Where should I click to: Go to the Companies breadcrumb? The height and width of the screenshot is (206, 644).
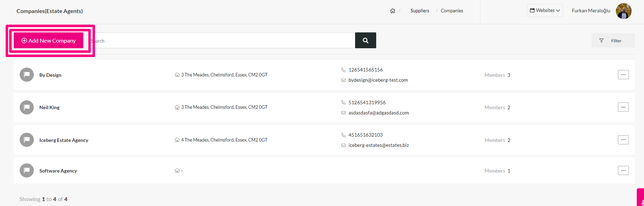[x=452, y=11]
